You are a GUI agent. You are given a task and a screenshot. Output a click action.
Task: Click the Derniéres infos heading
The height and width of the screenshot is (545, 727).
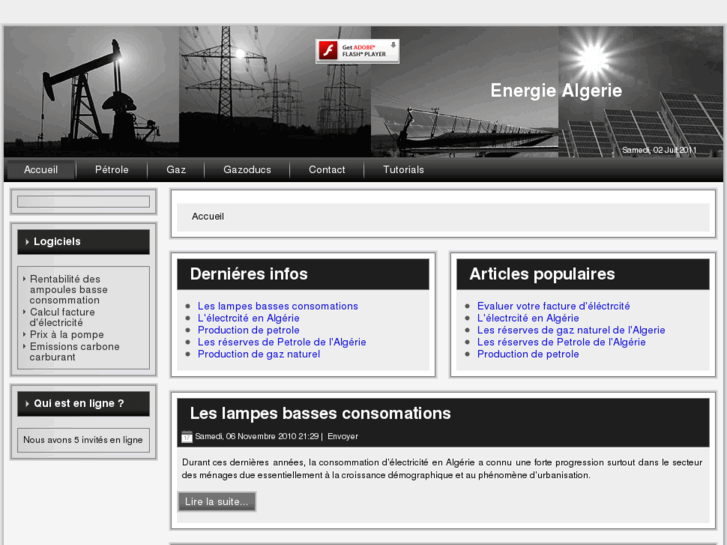pyautogui.click(x=249, y=274)
